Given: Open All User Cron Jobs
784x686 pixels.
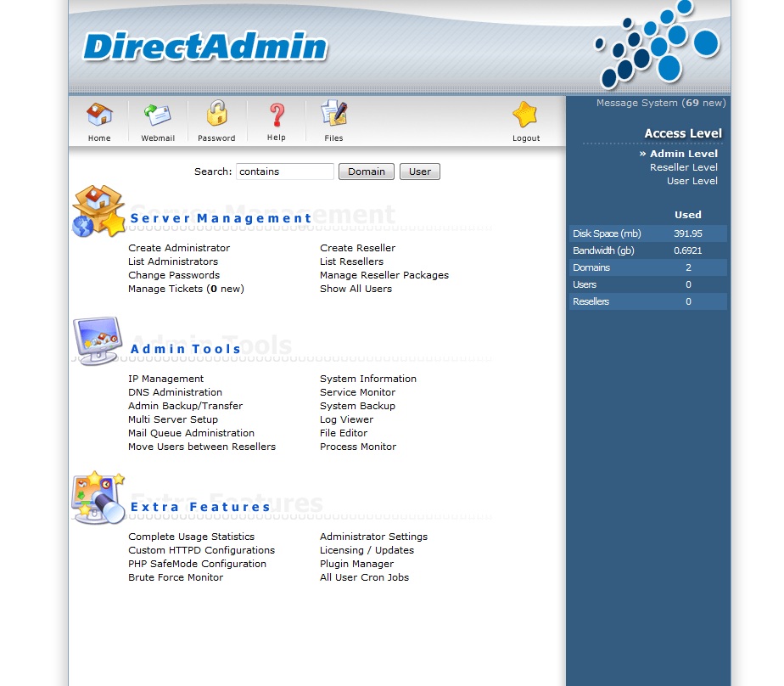Looking at the screenshot, I should coord(365,577).
